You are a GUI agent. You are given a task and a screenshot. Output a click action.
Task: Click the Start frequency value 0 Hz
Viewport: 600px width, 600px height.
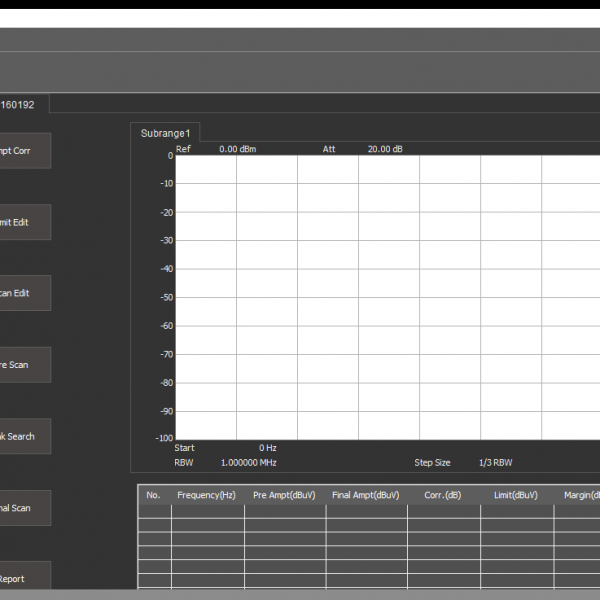[x=267, y=448]
